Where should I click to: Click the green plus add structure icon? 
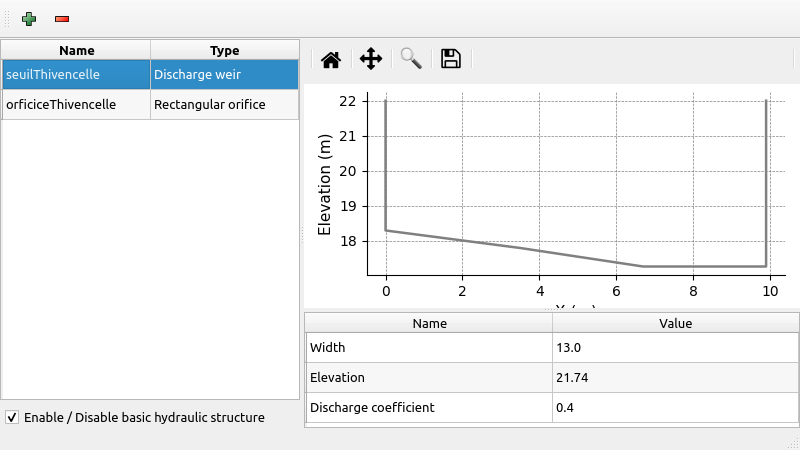click(x=29, y=19)
